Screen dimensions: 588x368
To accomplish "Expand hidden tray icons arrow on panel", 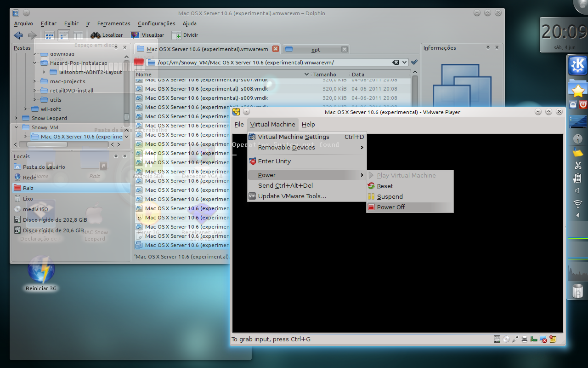I will pos(578,215).
